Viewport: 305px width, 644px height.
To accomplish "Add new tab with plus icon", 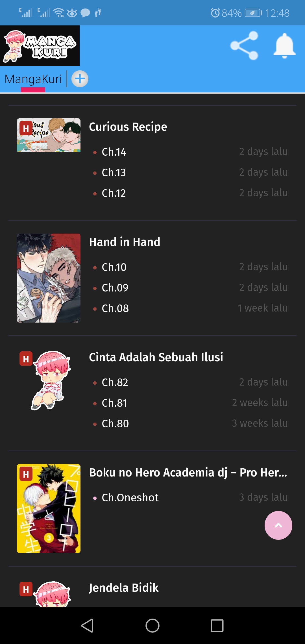I will (80, 79).
